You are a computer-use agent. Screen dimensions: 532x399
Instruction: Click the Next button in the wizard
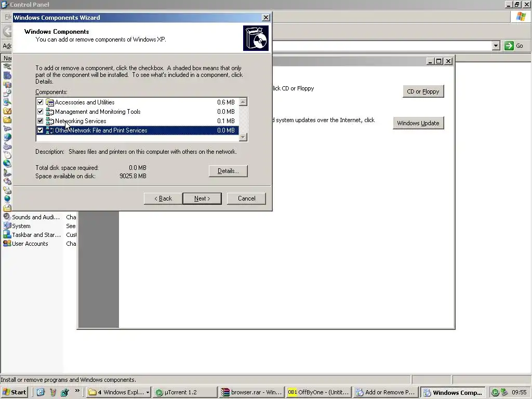202,198
